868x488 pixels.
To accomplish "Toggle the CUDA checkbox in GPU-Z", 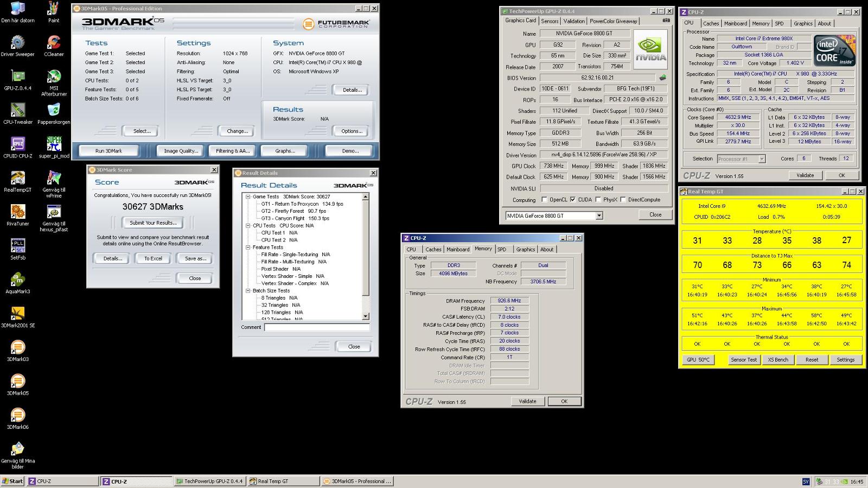I will coord(573,200).
